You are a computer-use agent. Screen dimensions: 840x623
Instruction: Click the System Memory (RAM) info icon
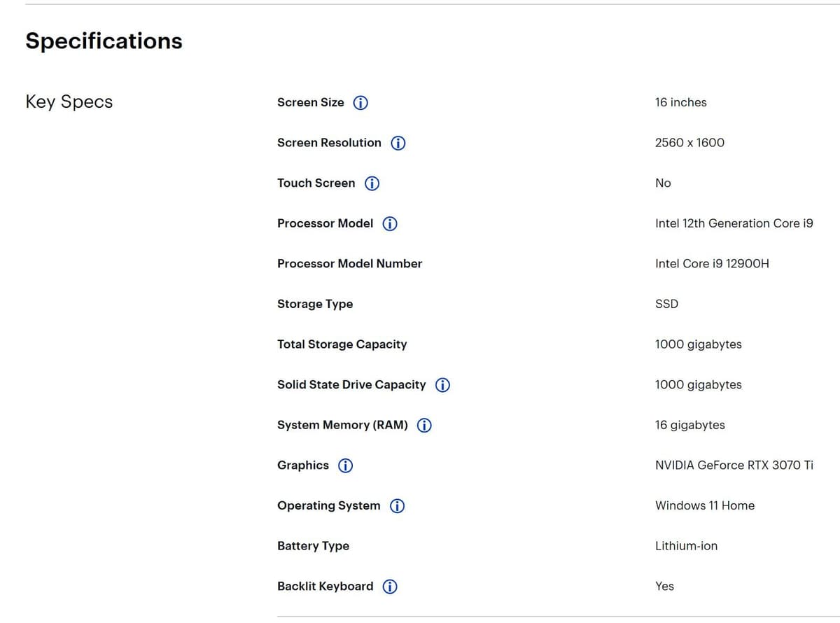pos(424,426)
